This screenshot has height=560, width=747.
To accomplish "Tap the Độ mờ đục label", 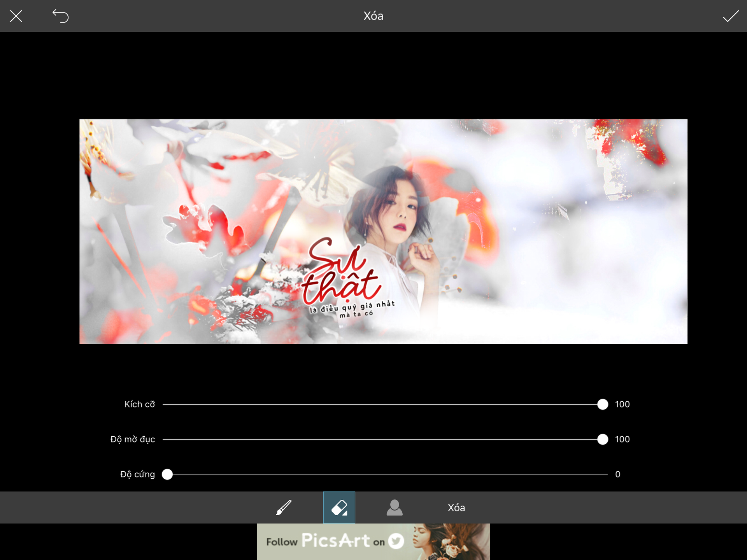I will (x=133, y=439).
